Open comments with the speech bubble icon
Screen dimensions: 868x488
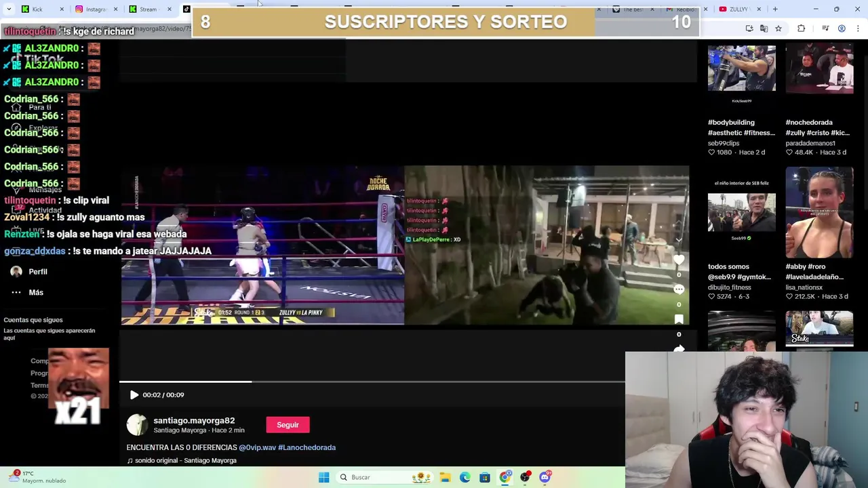[x=679, y=289]
